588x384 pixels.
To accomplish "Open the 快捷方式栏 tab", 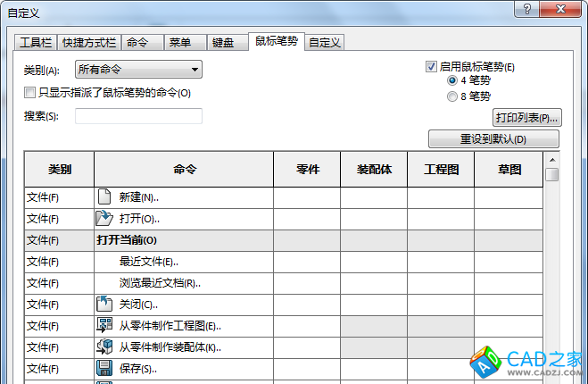I will [89, 43].
